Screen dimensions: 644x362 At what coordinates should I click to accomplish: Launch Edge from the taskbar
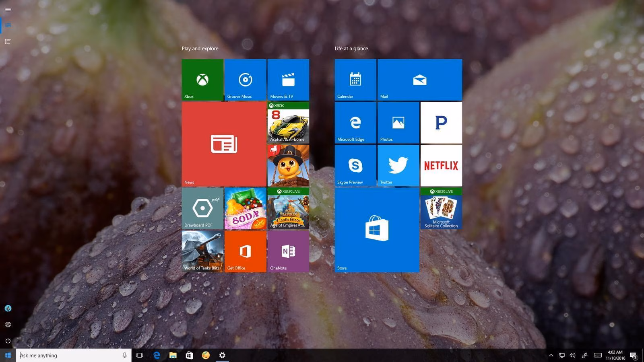point(157,355)
